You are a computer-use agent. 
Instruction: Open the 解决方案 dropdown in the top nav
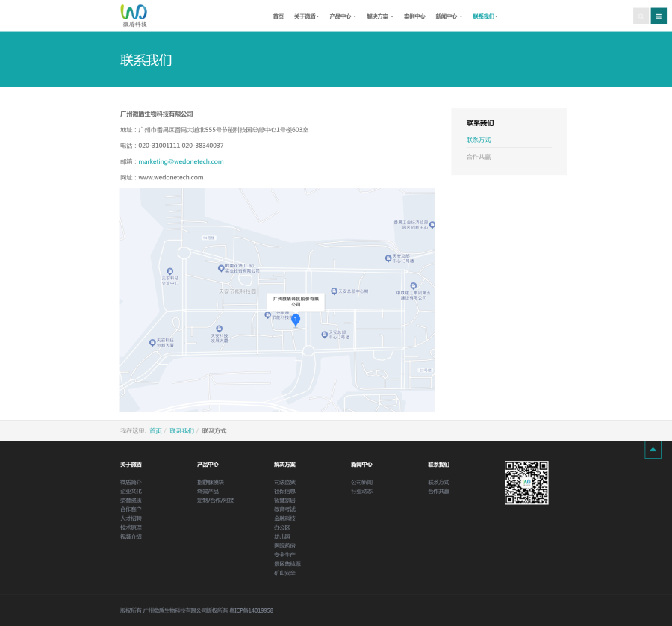pos(379,16)
